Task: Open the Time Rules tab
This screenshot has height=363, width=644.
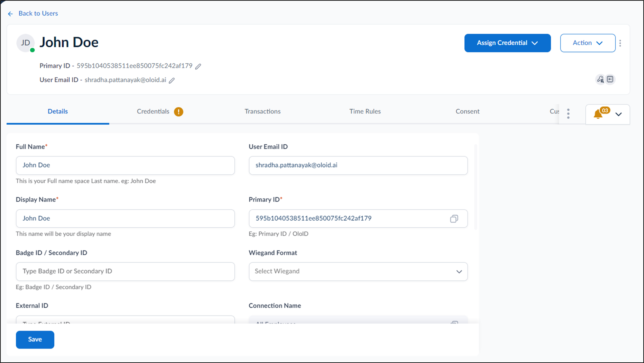Action: point(365,111)
